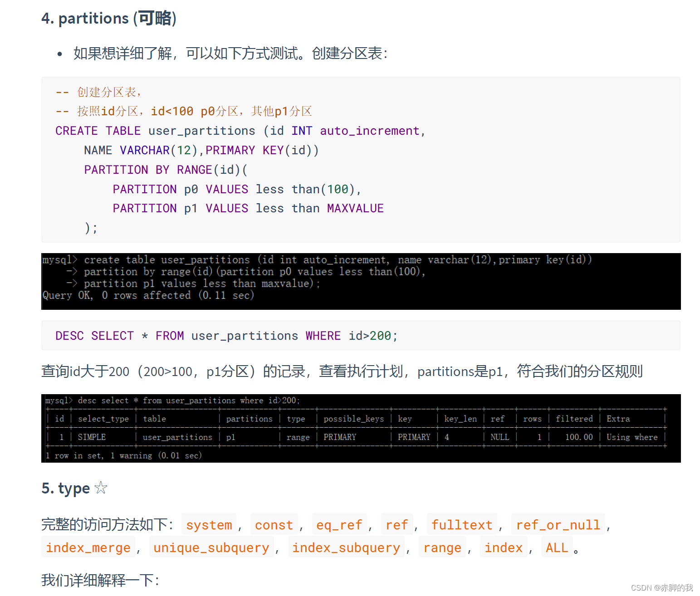This screenshot has width=700, height=596.
Task: Click the terminal screenshot with 'Query OK'
Action: pyautogui.click(x=361, y=281)
